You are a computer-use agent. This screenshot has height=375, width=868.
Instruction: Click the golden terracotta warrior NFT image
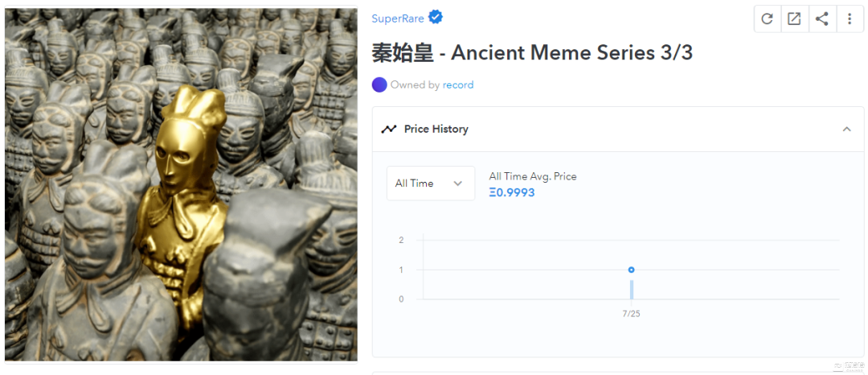coord(181,184)
